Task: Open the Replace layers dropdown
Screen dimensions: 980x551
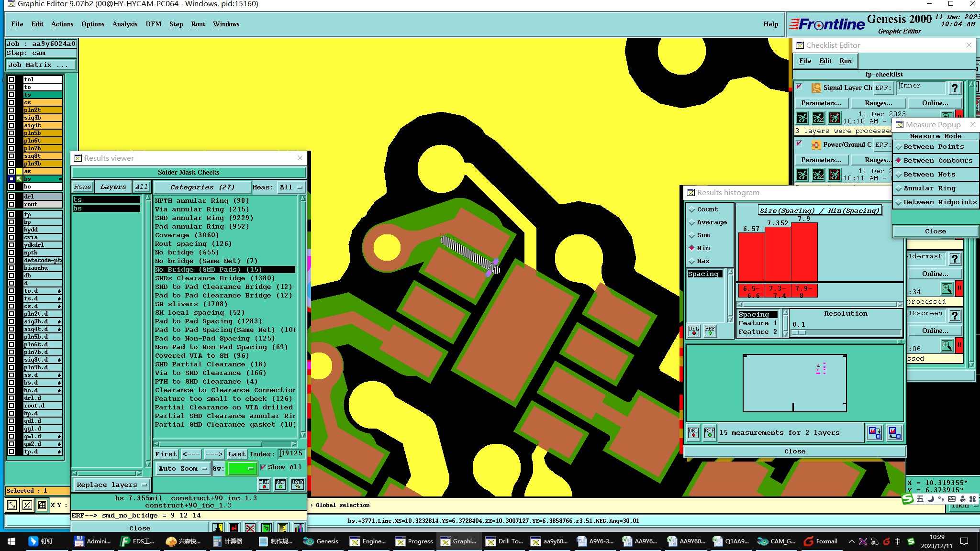Action: 111,485
